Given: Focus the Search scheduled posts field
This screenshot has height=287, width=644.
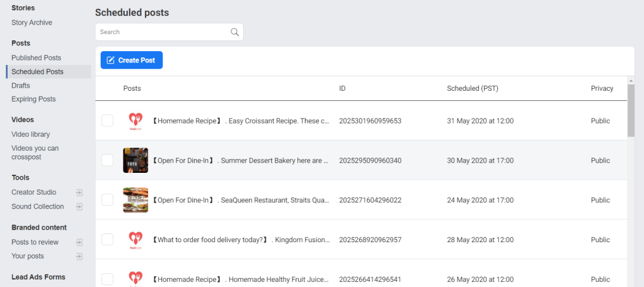Looking at the screenshot, I should [x=163, y=32].
